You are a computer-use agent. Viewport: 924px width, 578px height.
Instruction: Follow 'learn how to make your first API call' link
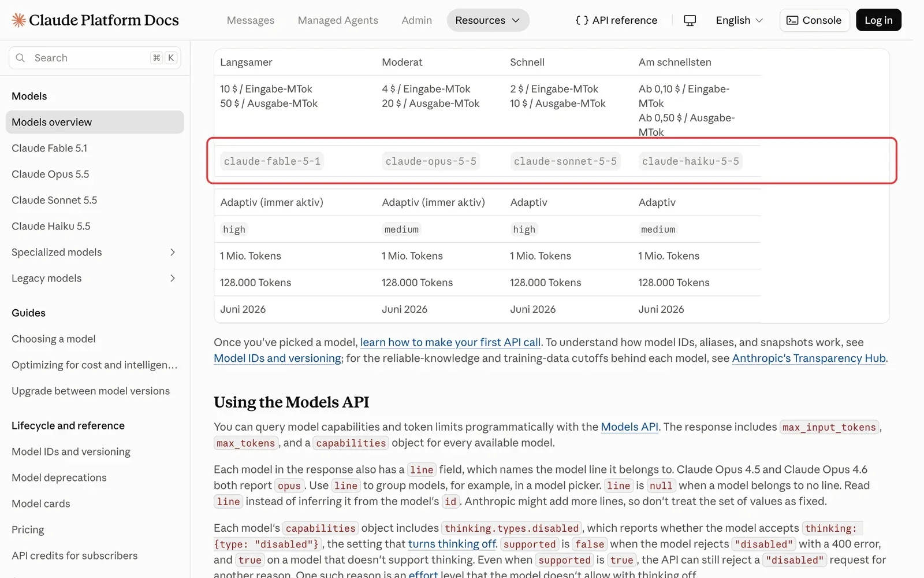coord(450,342)
